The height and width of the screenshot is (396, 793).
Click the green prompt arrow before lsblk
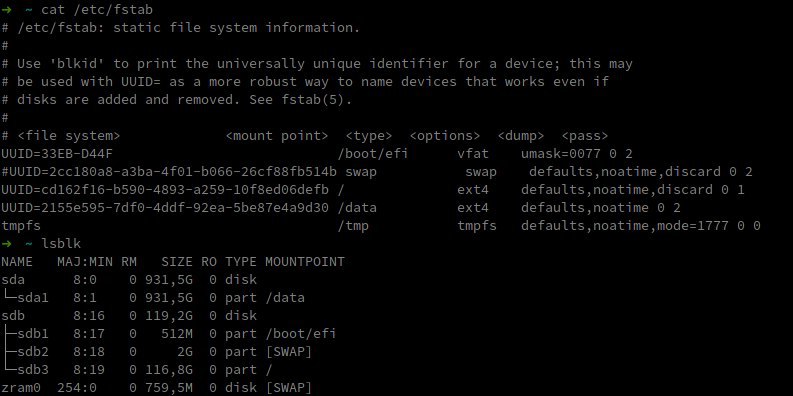pos(6,244)
